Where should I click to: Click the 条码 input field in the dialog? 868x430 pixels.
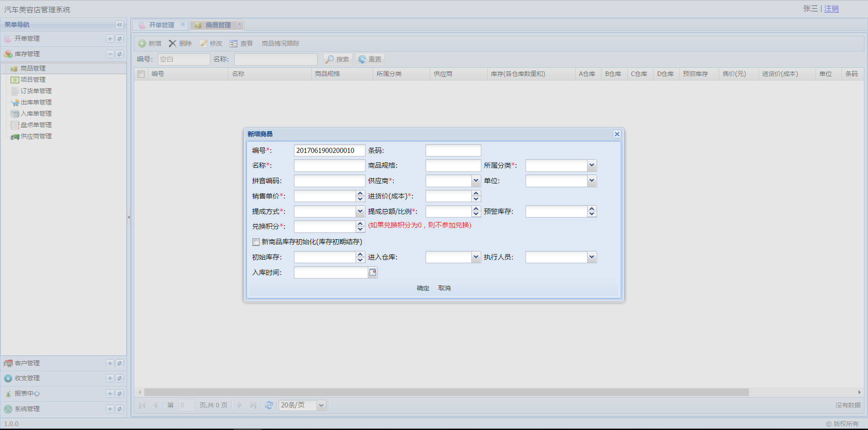[453, 150]
